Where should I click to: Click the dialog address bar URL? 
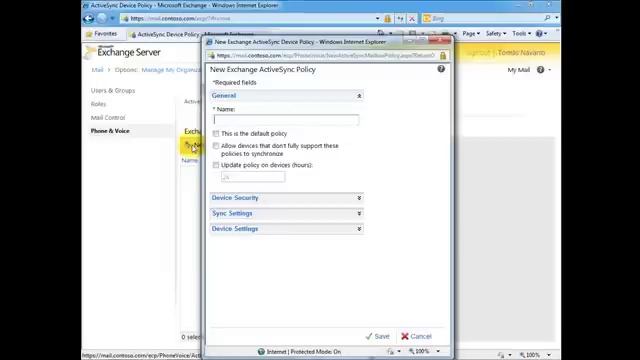click(x=325, y=56)
